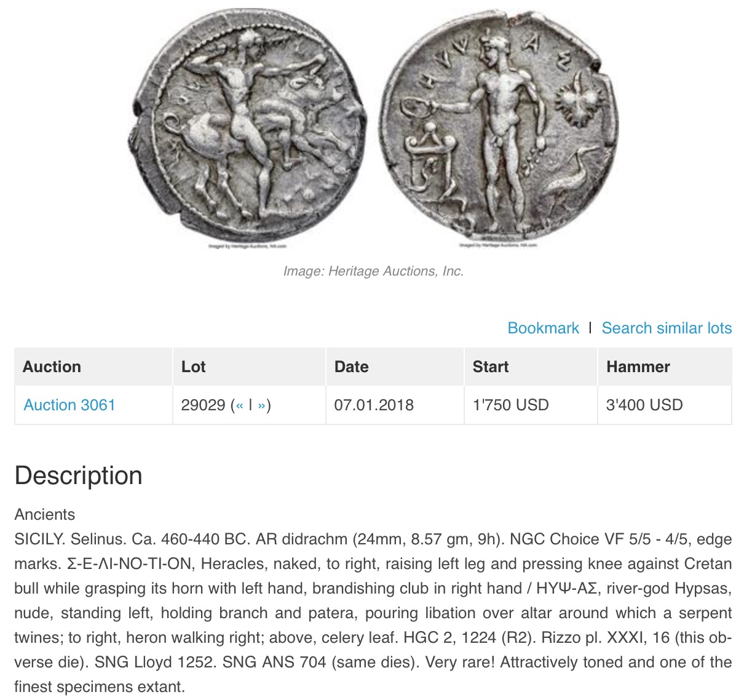Click the Description heading

[x=79, y=476]
